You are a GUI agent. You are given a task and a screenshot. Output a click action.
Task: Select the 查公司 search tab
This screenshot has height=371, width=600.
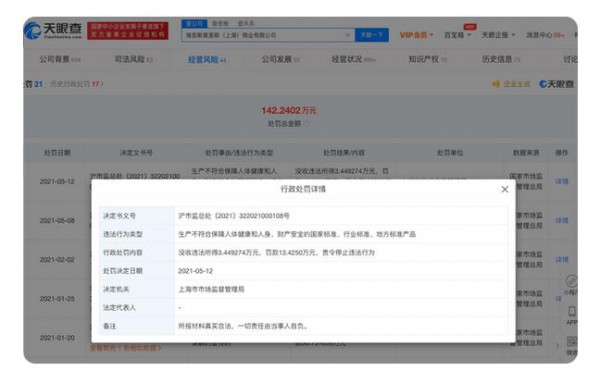pos(194,24)
